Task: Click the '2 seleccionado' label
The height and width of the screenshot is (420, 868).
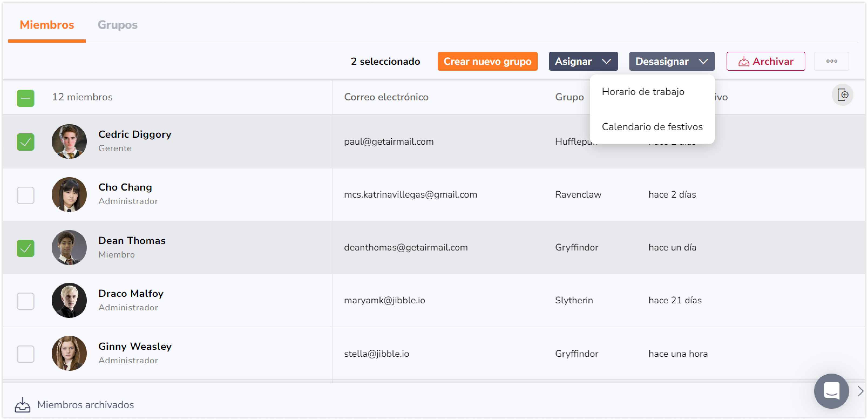Action: [x=385, y=61]
